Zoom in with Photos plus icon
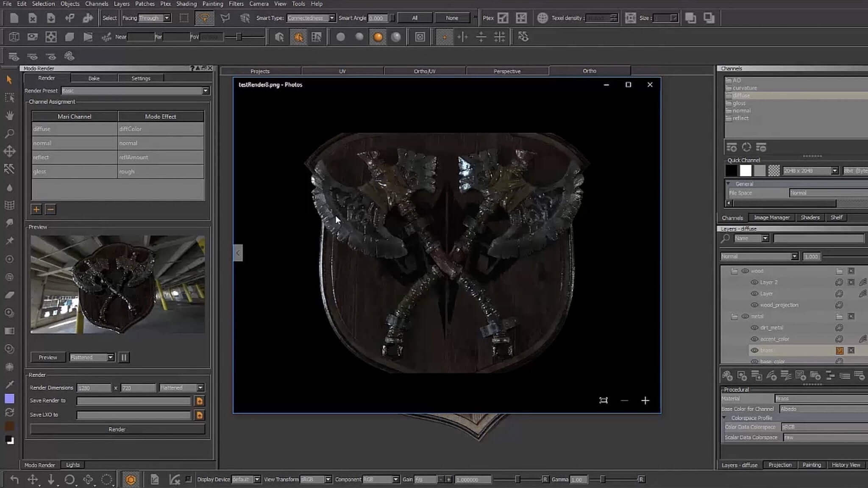 [645, 401]
